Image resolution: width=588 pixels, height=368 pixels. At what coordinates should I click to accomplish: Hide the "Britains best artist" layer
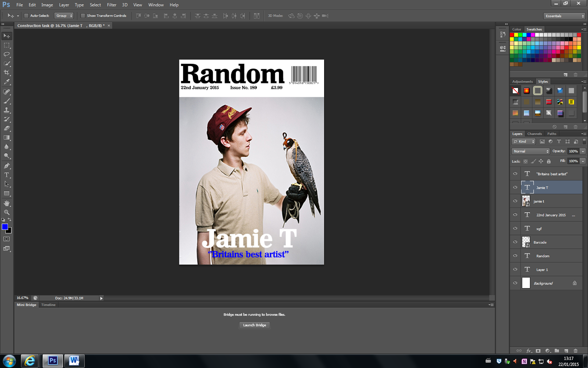point(515,174)
